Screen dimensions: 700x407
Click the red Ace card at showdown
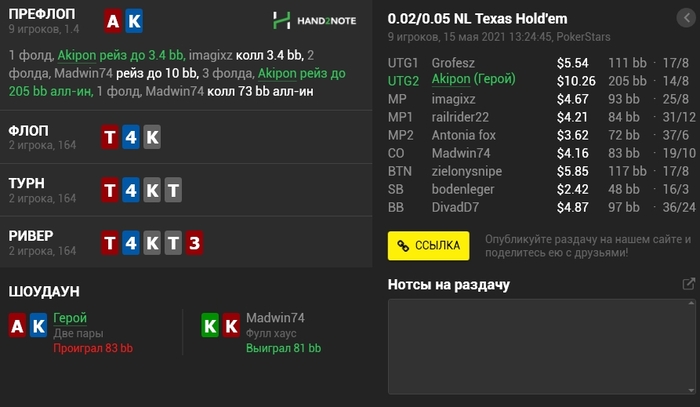[17, 325]
